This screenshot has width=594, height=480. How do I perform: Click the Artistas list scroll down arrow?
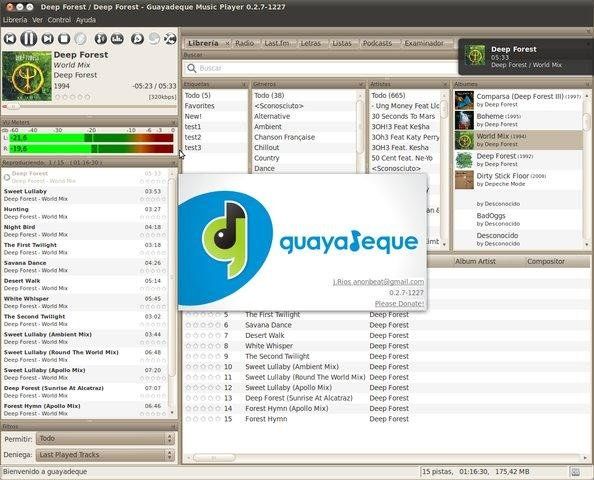444,245
